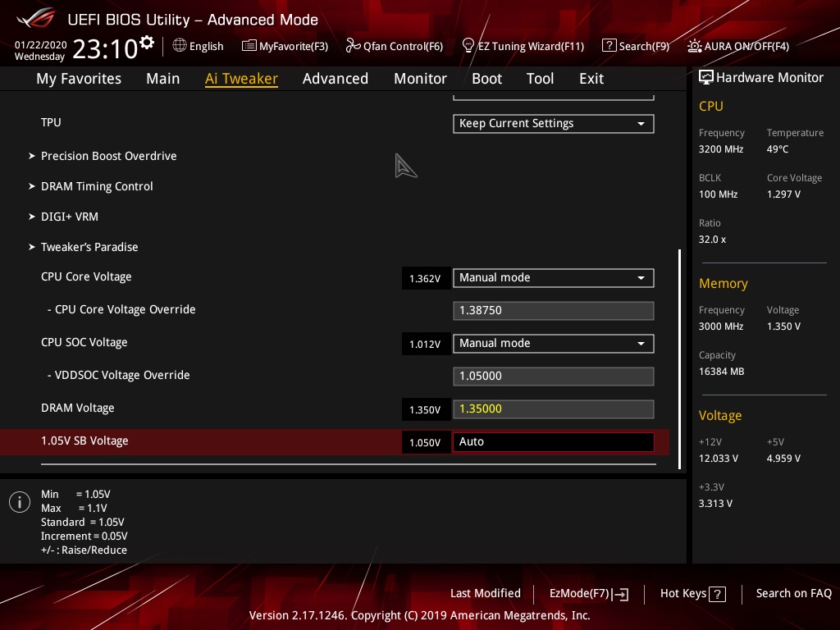840x630 pixels.
Task: Change language via English label
Action: 206,46
